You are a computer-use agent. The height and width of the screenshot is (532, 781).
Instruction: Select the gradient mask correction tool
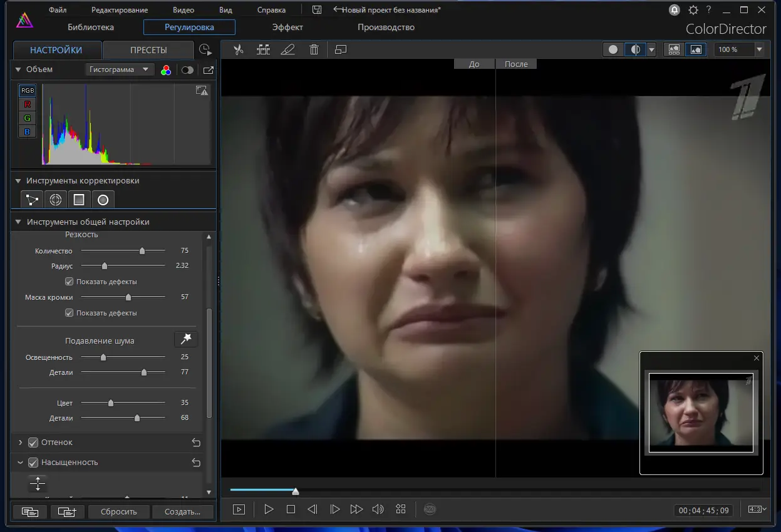(79, 200)
